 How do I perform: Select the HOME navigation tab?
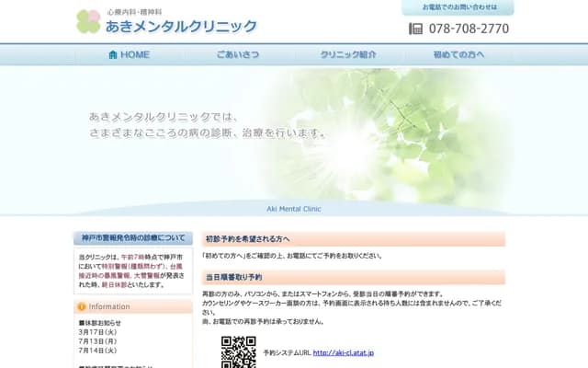pyautogui.click(x=129, y=54)
